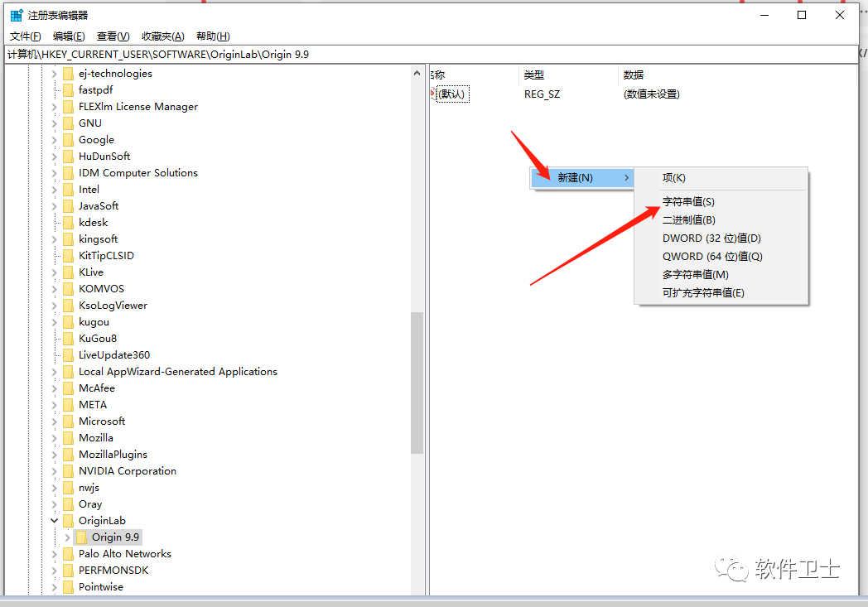Click the tree scrollbar up arrow
This screenshot has height=607, width=868.
point(417,73)
